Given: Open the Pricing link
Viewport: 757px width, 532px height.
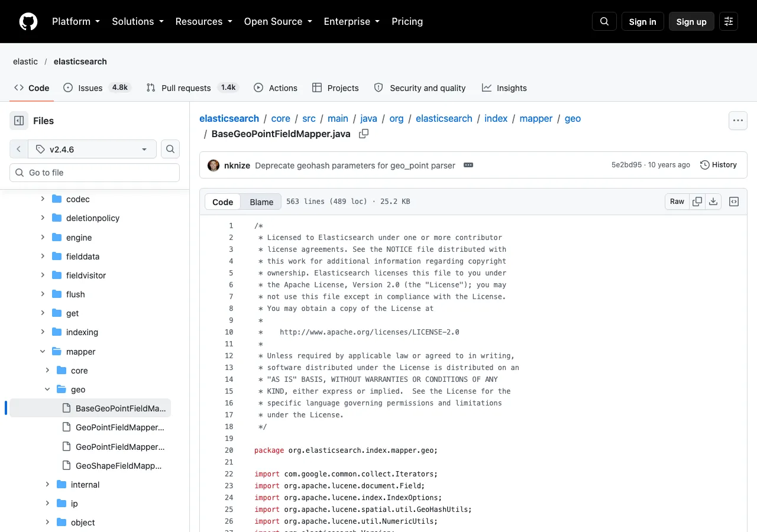Looking at the screenshot, I should (407, 21).
